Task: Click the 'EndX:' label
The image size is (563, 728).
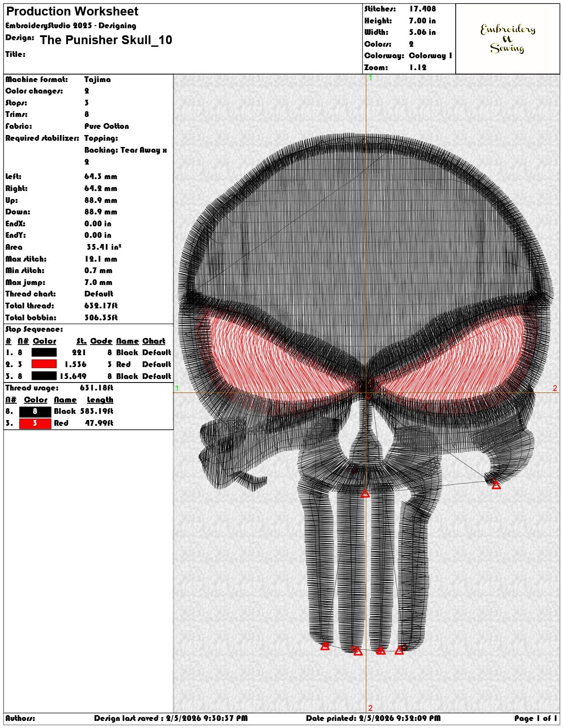Action: click(15, 224)
